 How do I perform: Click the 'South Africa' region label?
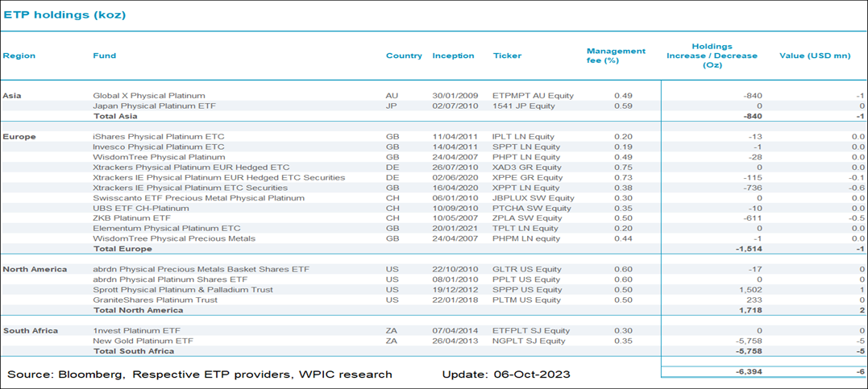coord(31,331)
